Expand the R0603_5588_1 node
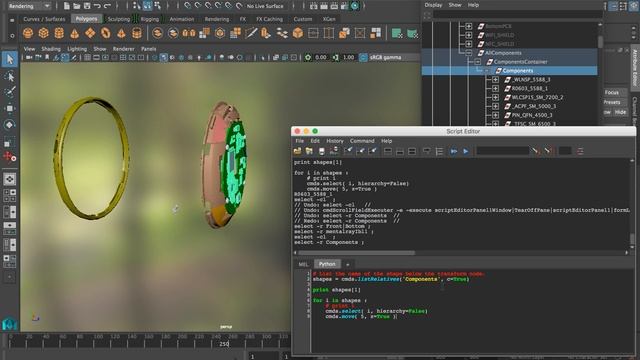 click(495, 89)
